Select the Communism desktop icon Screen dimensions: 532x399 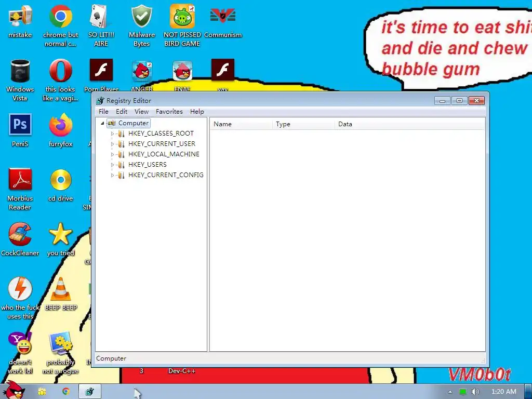[x=223, y=21]
